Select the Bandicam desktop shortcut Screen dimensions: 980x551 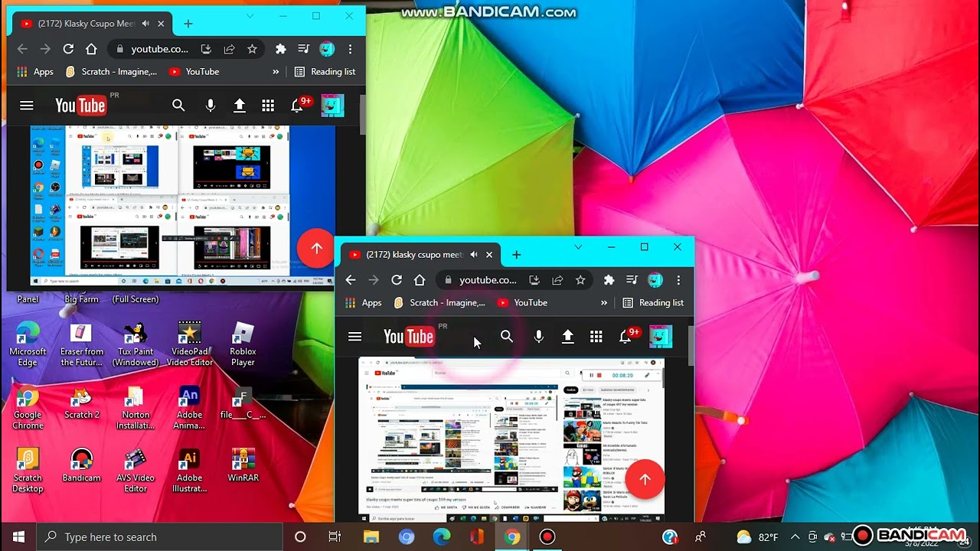click(81, 465)
